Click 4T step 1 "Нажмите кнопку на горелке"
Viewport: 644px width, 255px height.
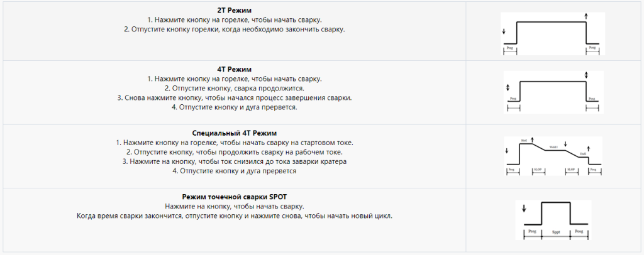pos(235,79)
